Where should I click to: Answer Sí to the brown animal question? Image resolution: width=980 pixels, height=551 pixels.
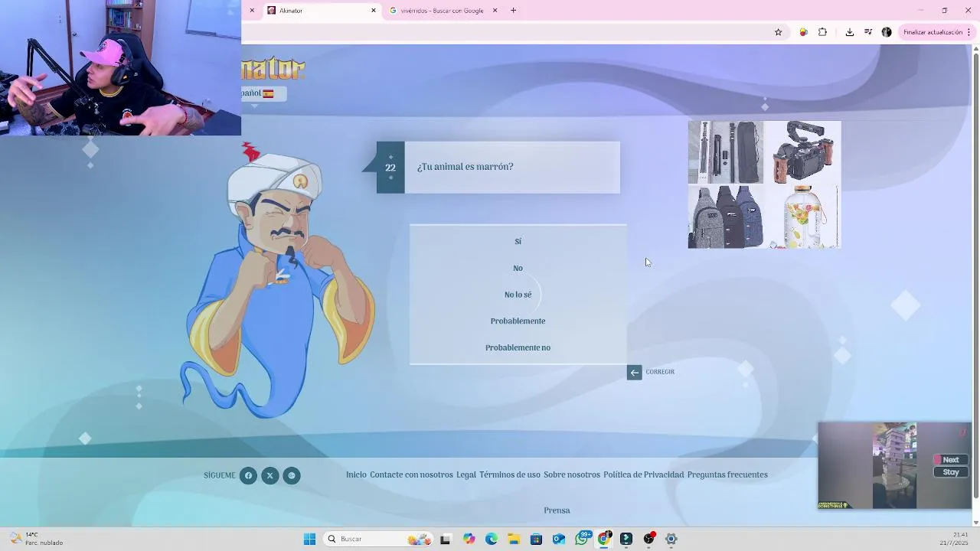click(518, 241)
